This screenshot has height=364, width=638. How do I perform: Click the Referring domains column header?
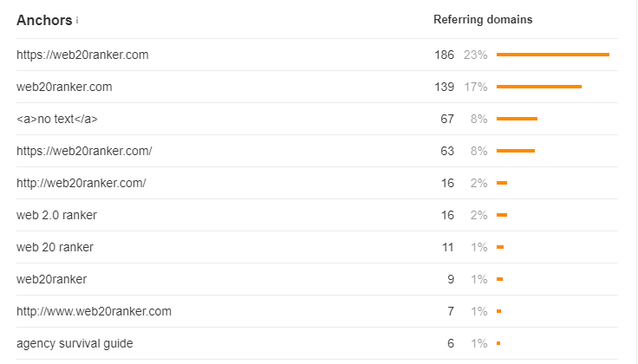[483, 19]
